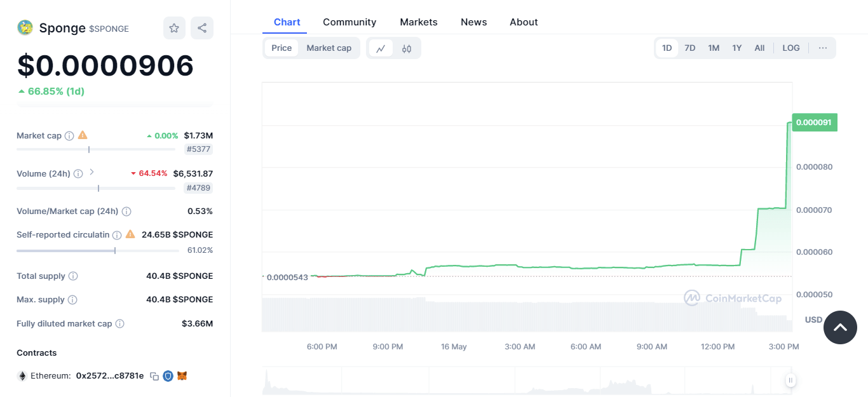Open the Markets tab
Screen dimensions: 868x397
(x=419, y=22)
